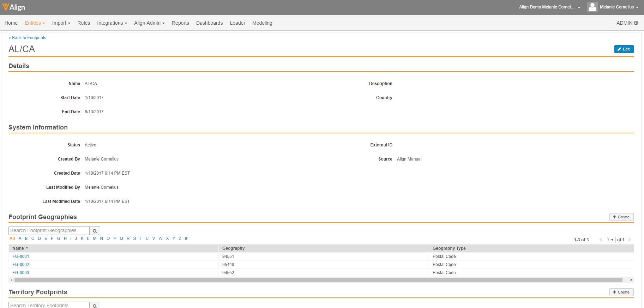Viewport: 644px width, 308px height.
Task: Click the Veeva Align logo
Action: click(13, 7)
